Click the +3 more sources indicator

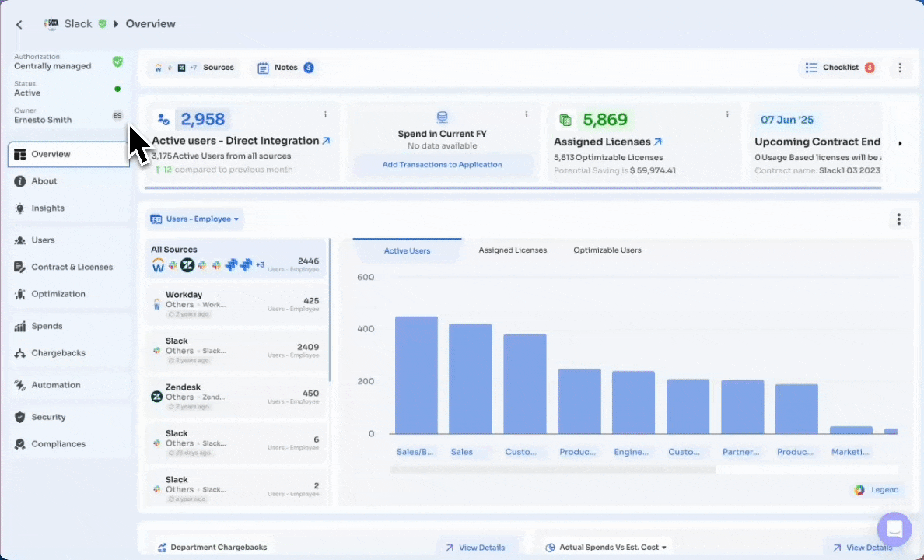(260, 265)
